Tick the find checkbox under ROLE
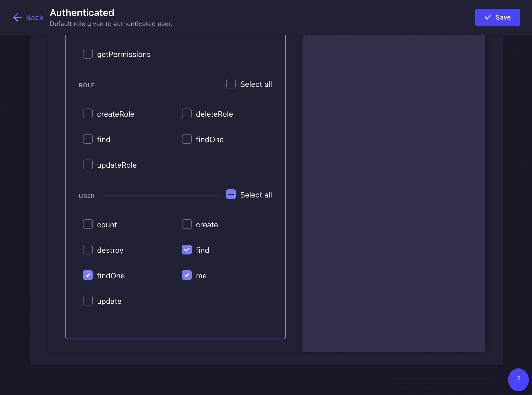The image size is (532, 395). point(88,139)
